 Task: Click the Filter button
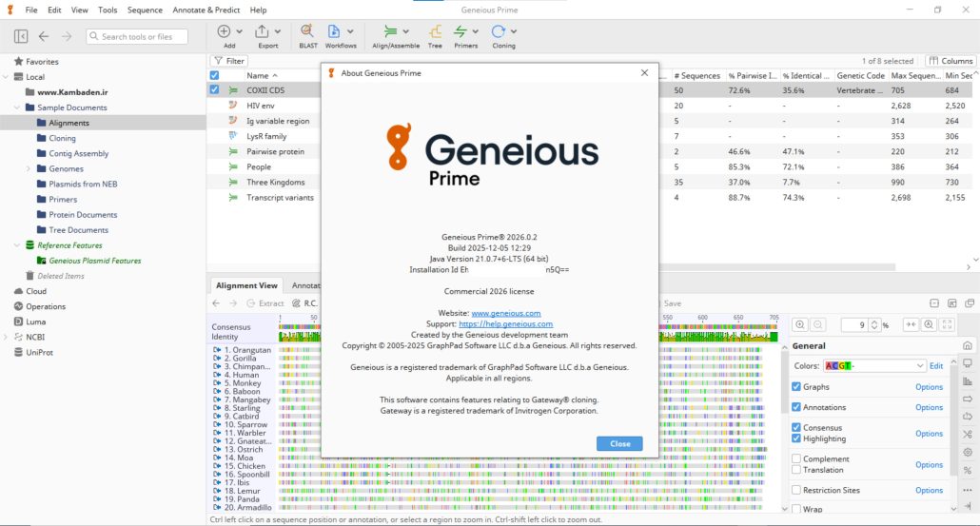pos(229,61)
